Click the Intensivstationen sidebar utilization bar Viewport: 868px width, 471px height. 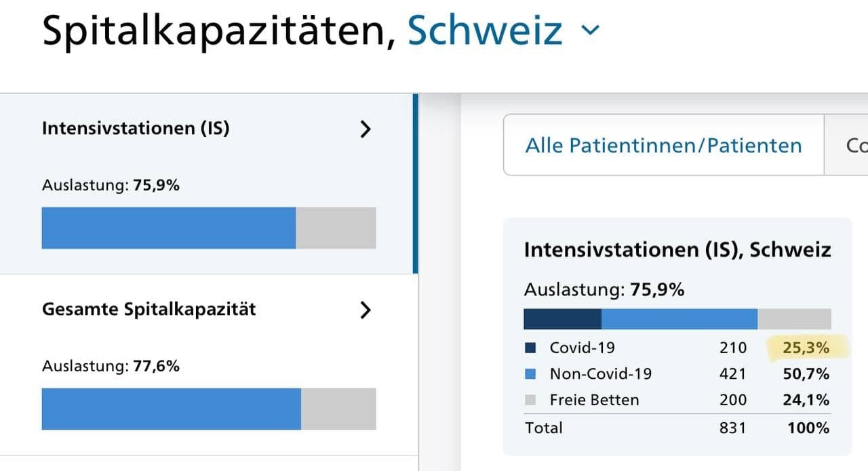click(x=209, y=228)
